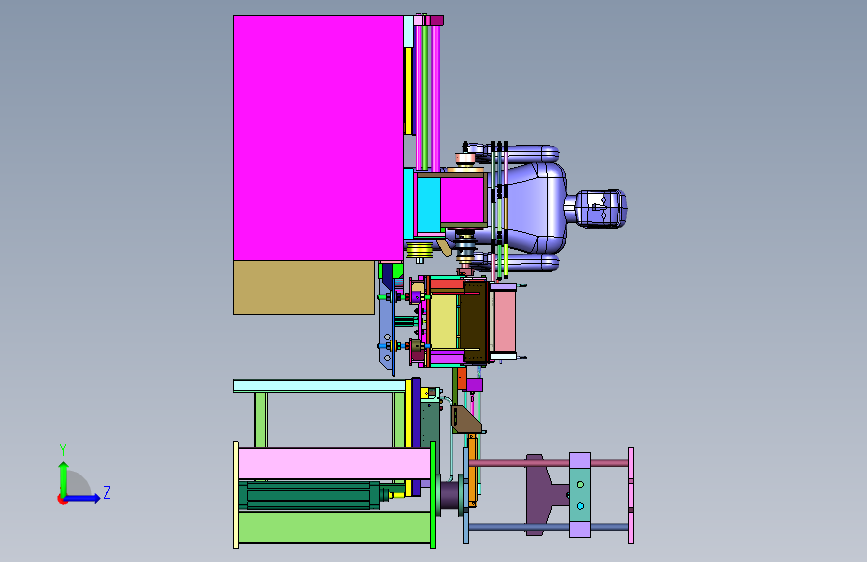Select the large magenta cabinet block
Image resolution: width=867 pixels, height=562 pixels.
coord(318,138)
